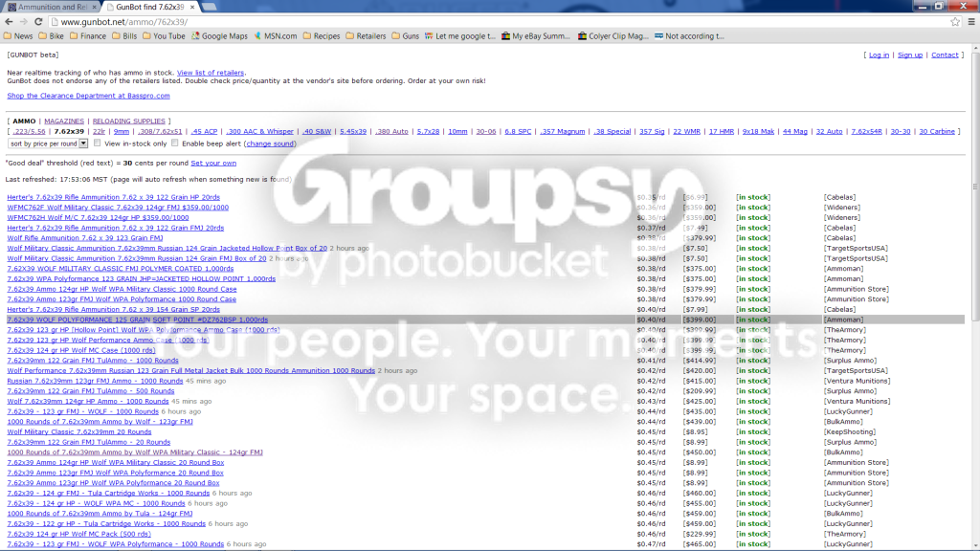Close the Ammunition and Reloading tab
The image size is (980, 551).
95,7
